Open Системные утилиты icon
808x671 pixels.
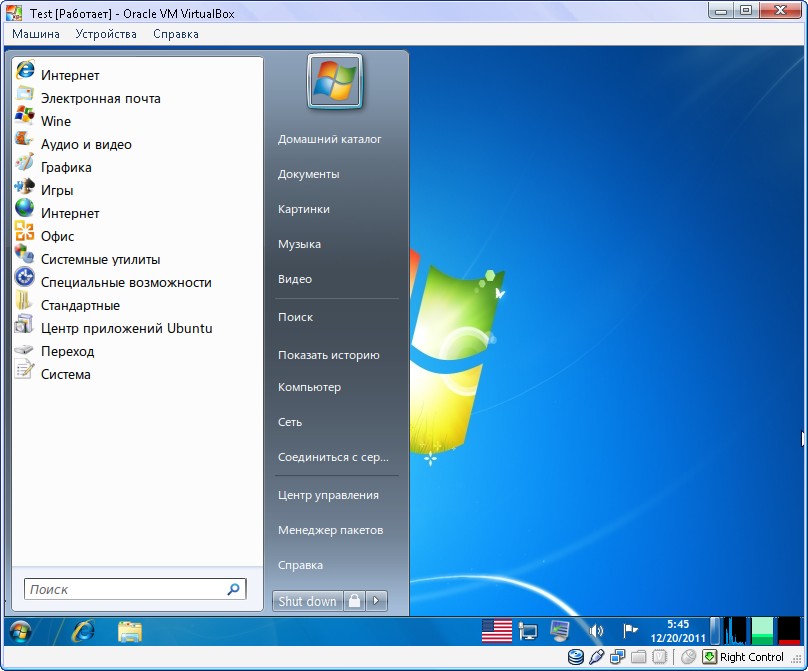coord(25,254)
